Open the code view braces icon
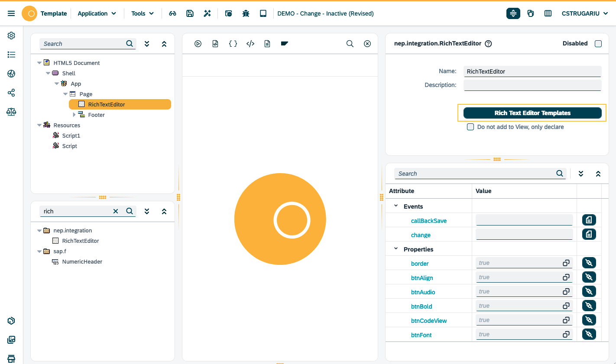This screenshot has height=364, width=616. (x=233, y=43)
